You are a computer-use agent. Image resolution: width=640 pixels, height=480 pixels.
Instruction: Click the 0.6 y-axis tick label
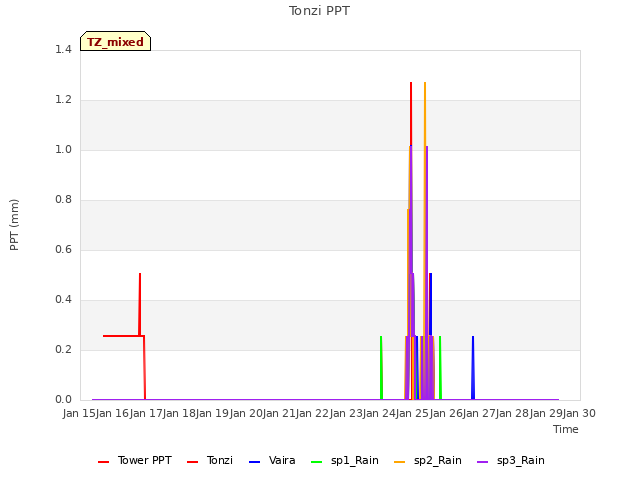63,249
